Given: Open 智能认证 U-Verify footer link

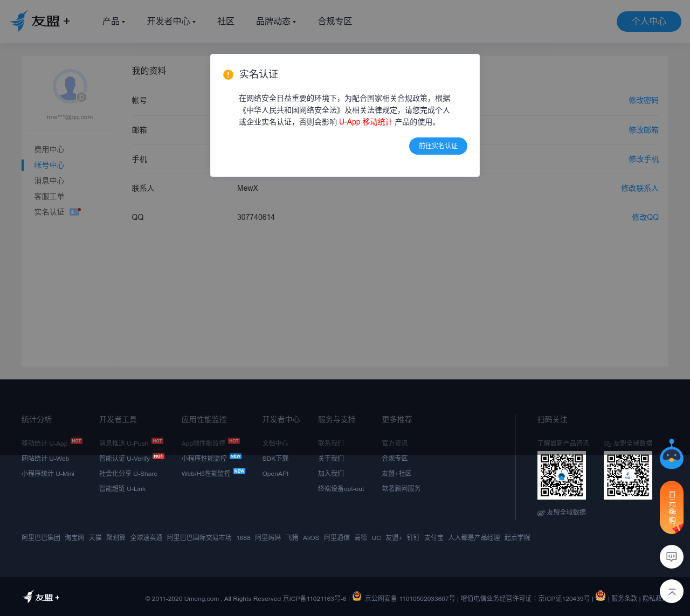Looking at the screenshot, I should point(125,458).
